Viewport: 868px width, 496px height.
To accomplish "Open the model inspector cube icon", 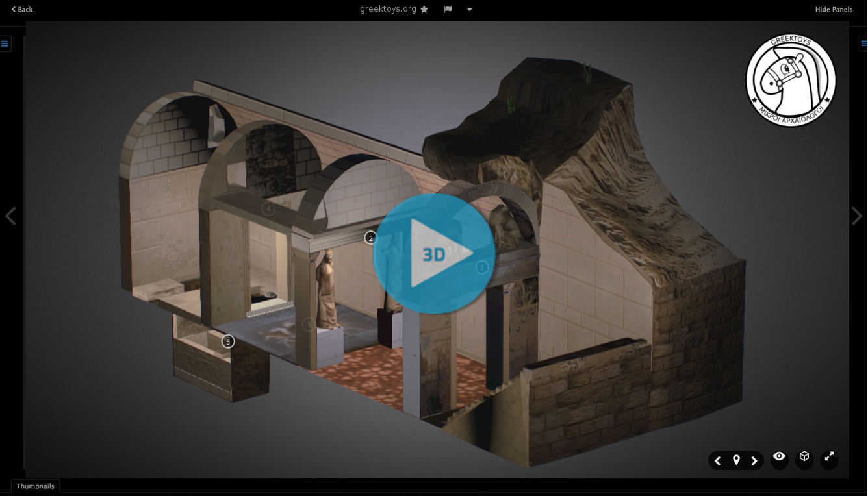I will (x=804, y=457).
